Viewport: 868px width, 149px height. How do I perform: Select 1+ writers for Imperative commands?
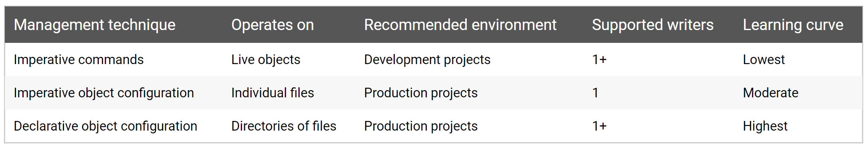click(599, 60)
